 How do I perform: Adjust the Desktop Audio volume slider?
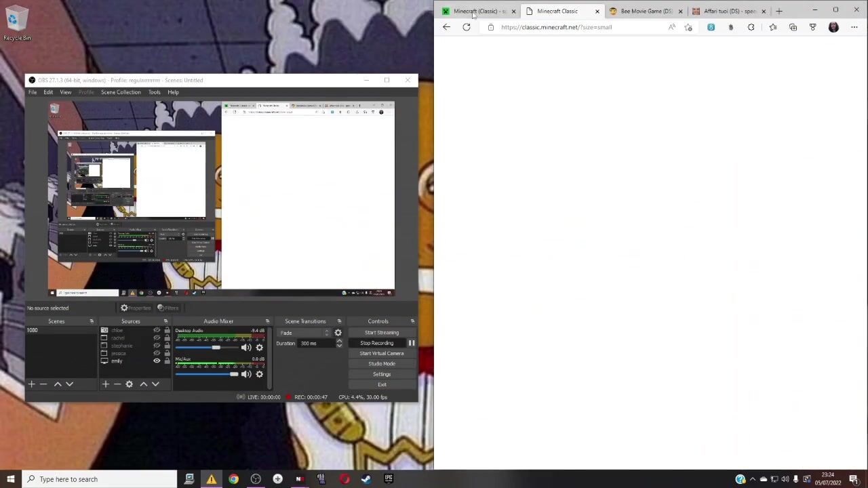pyautogui.click(x=216, y=348)
